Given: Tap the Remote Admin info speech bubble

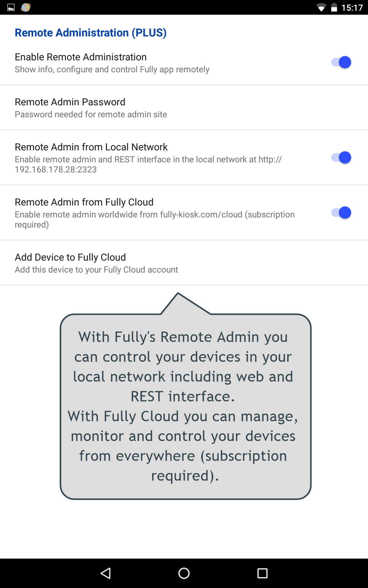Looking at the screenshot, I should (186, 396).
